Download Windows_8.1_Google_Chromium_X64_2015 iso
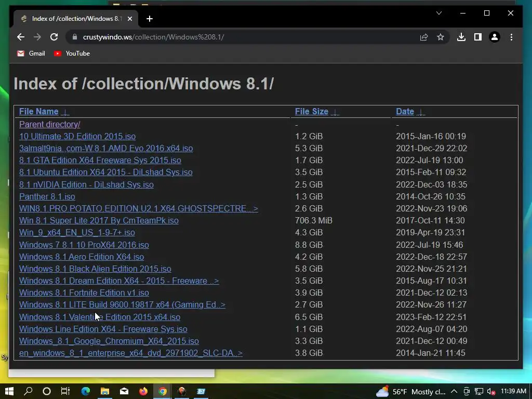 (x=109, y=341)
